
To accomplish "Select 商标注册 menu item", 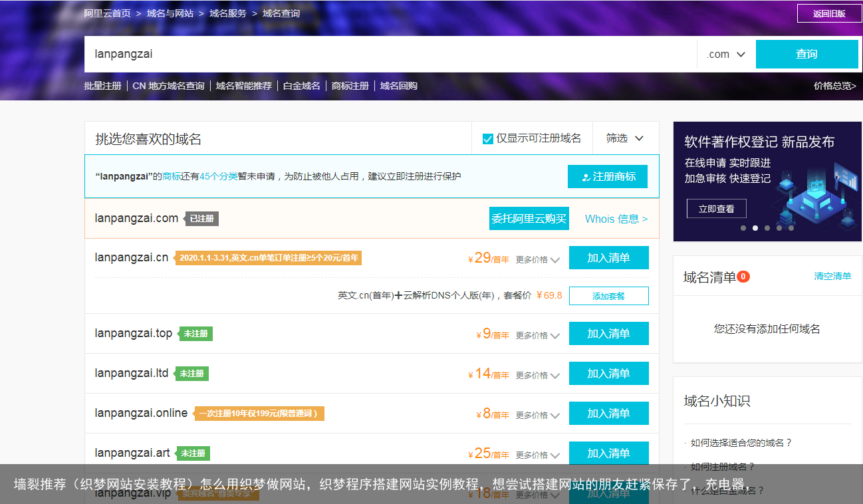I will point(350,86).
